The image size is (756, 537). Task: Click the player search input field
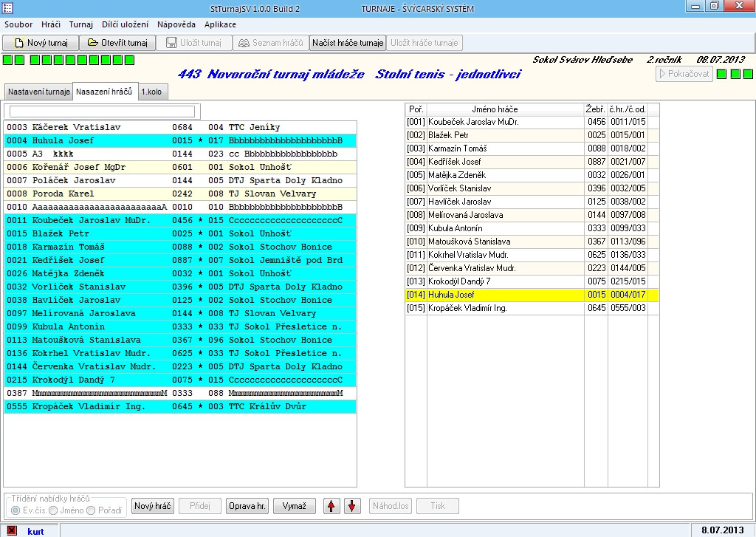[102, 112]
